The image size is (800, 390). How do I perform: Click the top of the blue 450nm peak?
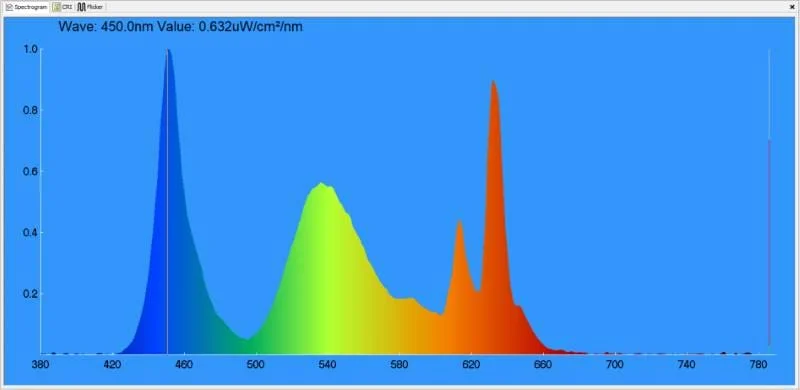point(168,51)
